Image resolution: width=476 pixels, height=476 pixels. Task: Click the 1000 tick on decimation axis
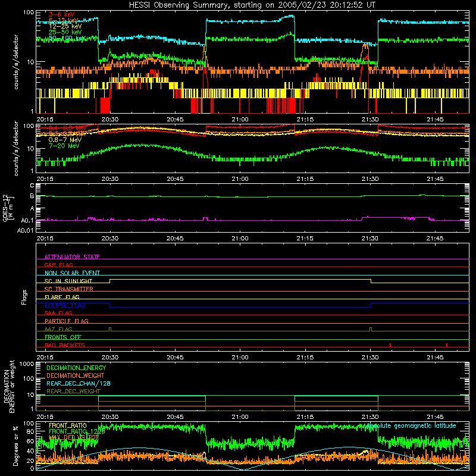[x=27, y=364]
